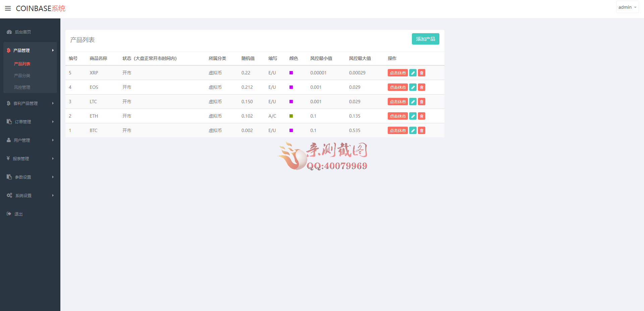Image resolution: width=644 pixels, height=311 pixels.
Task: Edit the BTC product with the pencil icon
Action: (413, 130)
